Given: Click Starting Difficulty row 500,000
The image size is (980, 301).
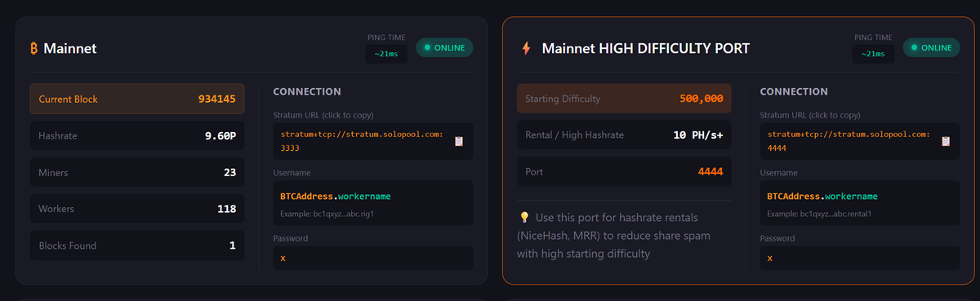Looking at the screenshot, I should coord(624,99).
